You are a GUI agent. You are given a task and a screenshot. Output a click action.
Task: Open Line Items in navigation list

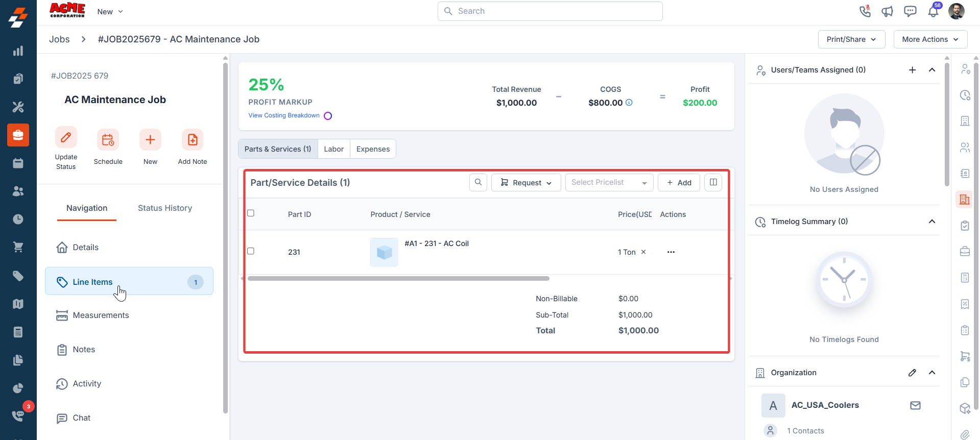point(129,281)
